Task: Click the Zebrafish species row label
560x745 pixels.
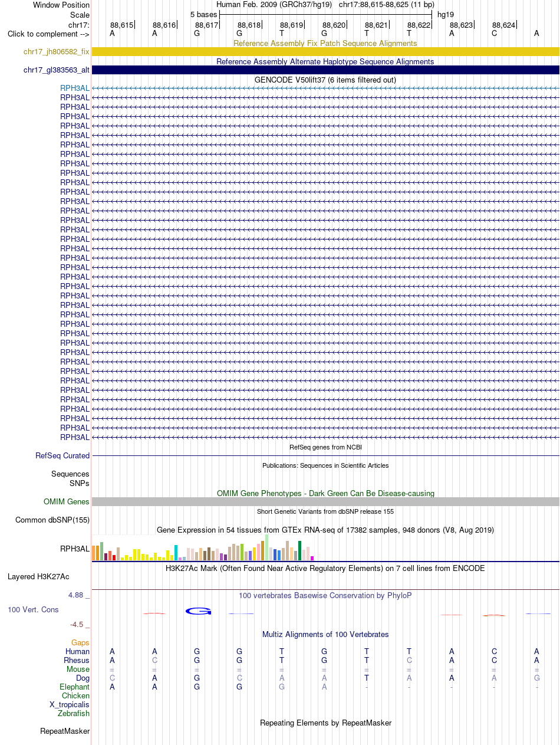Action: click(74, 714)
